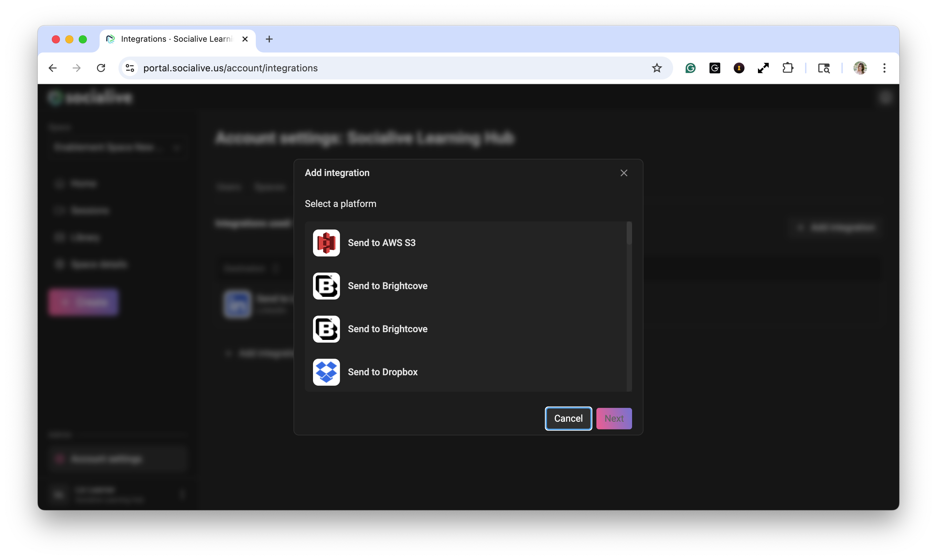Click the site information icon in address bar
This screenshot has width=937, height=560.
point(130,68)
